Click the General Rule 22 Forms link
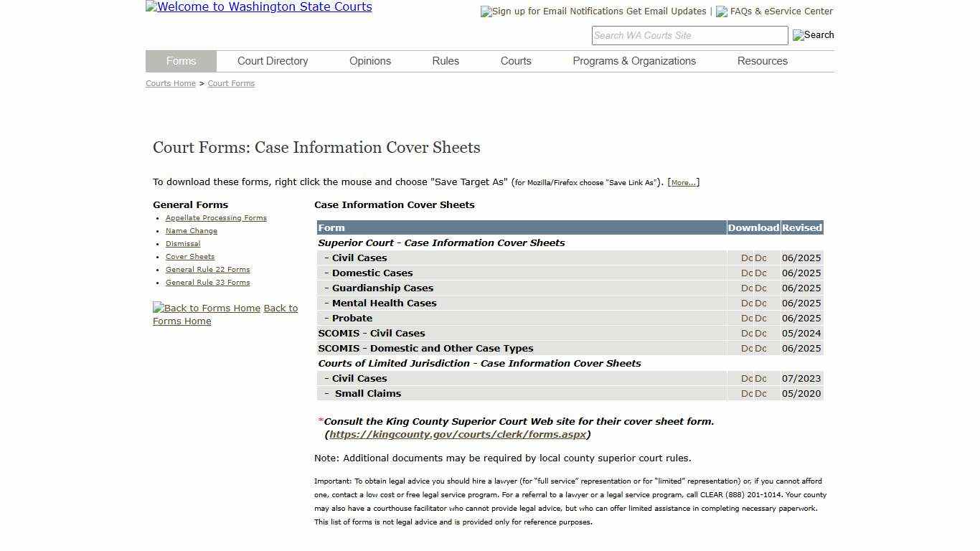The image size is (980, 551). click(207, 269)
